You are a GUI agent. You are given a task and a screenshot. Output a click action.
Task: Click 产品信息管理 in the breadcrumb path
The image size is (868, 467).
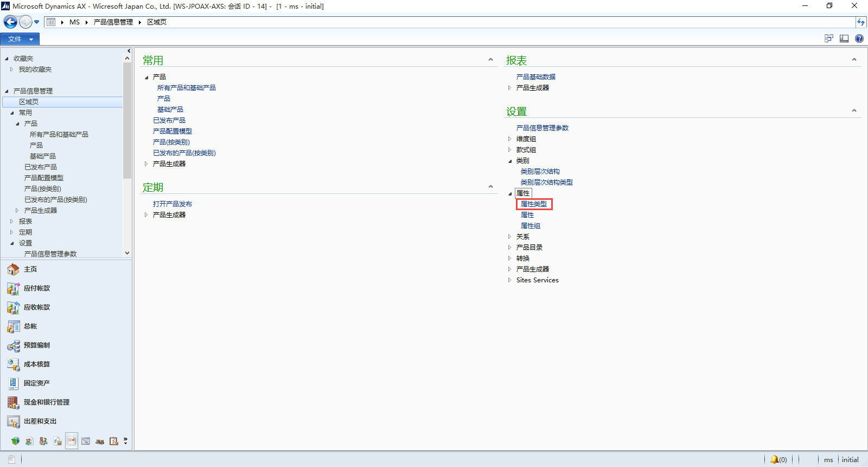pyautogui.click(x=113, y=22)
